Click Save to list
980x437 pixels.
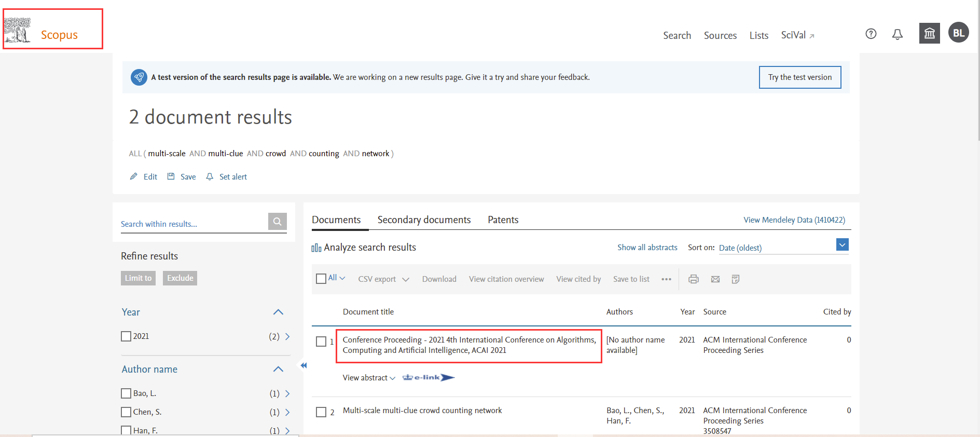631,279
